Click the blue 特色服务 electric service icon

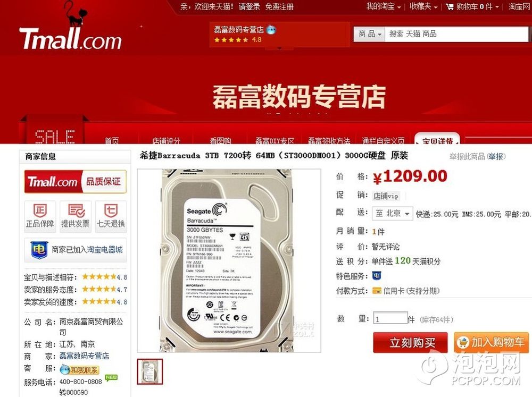[x=377, y=276]
